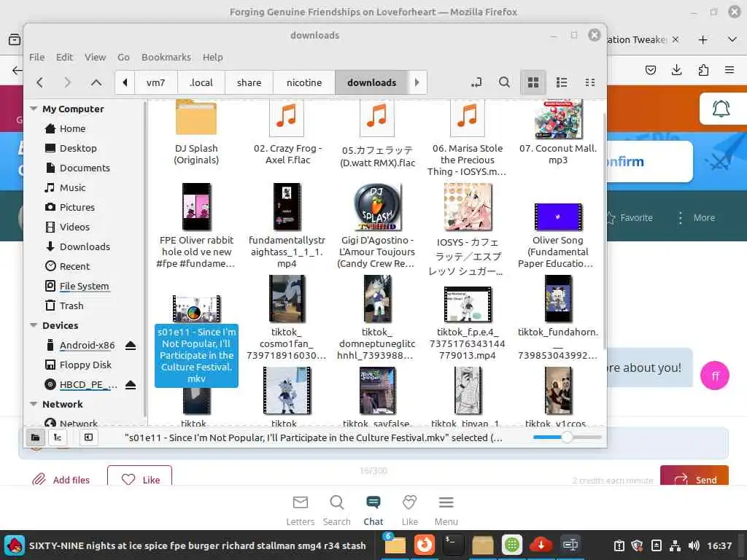The width and height of the screenshot is (747, 560).
Task: Open a new Firefox tab
Action: click(x=703, y=40)
